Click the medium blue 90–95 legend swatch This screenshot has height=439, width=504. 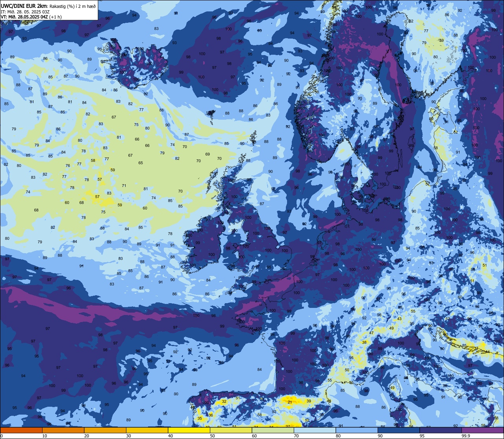point(398,430)
